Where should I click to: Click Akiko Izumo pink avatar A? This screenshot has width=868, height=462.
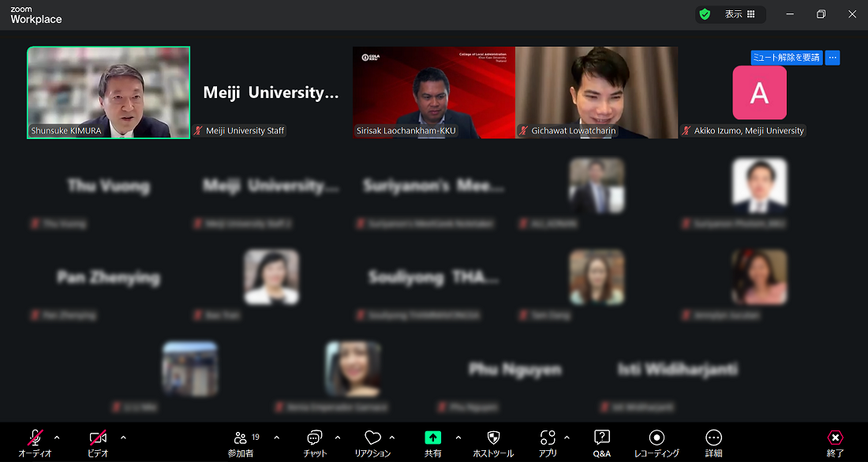759,92
